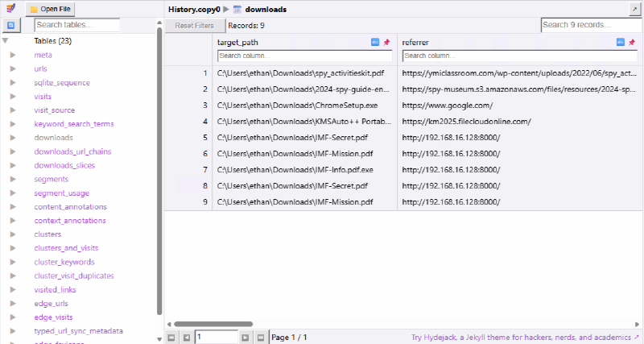
Task: Open a database with Open File button
Action: tap(50, 9)
